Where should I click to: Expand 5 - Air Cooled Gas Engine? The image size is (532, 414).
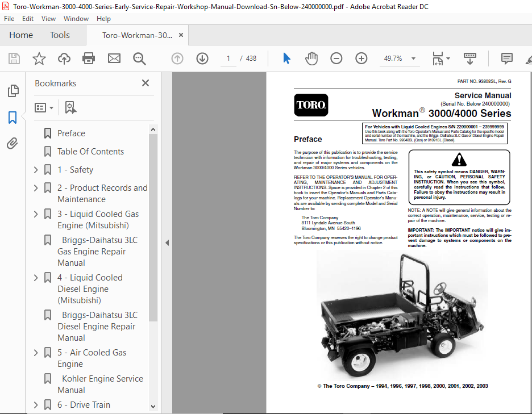(36, 353)
